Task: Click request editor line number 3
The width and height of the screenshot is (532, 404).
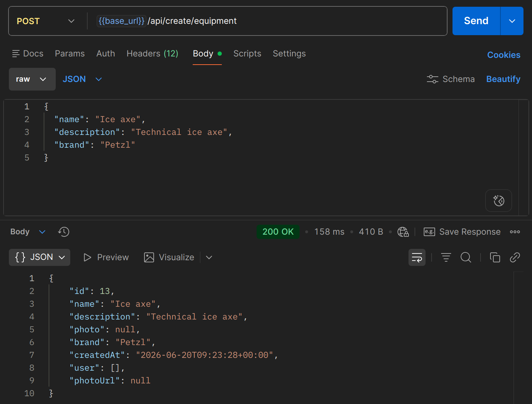Action: (x=27, y=132)
